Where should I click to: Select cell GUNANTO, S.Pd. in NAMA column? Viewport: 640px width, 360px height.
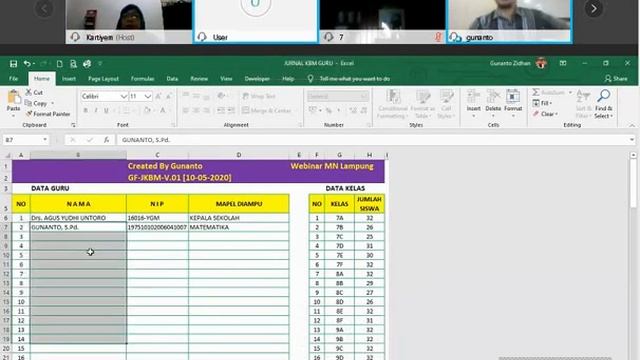coord(78,227)
